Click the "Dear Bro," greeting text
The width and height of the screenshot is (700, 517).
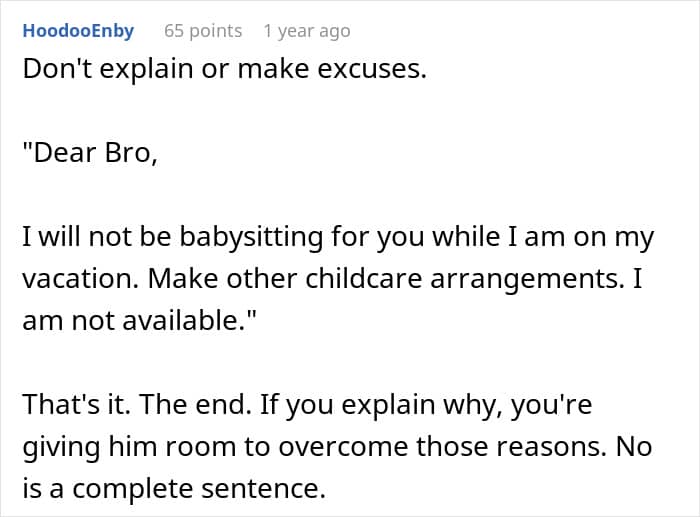90,153
